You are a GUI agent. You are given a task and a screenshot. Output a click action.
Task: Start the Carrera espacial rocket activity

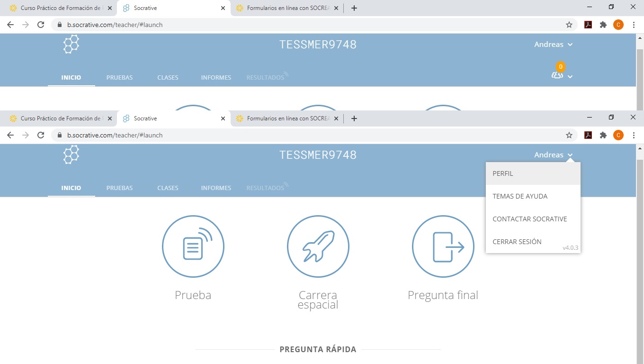[x=318, y=246]
